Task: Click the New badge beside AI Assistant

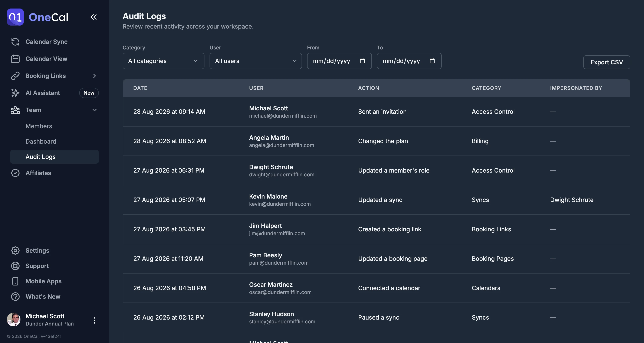Action: coord(89,93)
